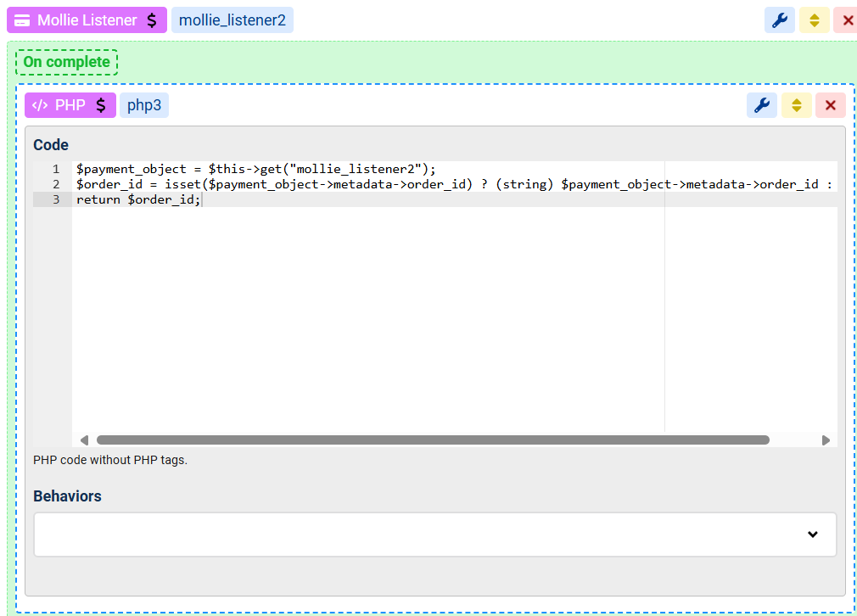The image size is (857, 616).
Task: Click the scroll left arrow in code editor
Action: point(84,440)
